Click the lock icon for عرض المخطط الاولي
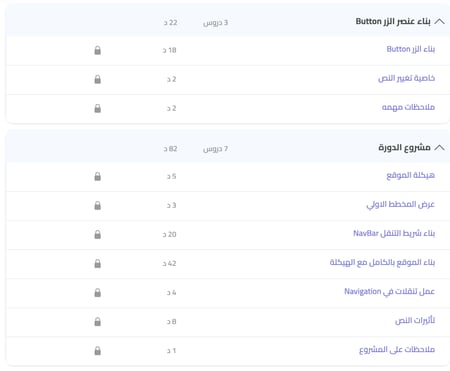The height and width of the screenshot is (371, 450). pyautogui.click(x=97, y=205)
